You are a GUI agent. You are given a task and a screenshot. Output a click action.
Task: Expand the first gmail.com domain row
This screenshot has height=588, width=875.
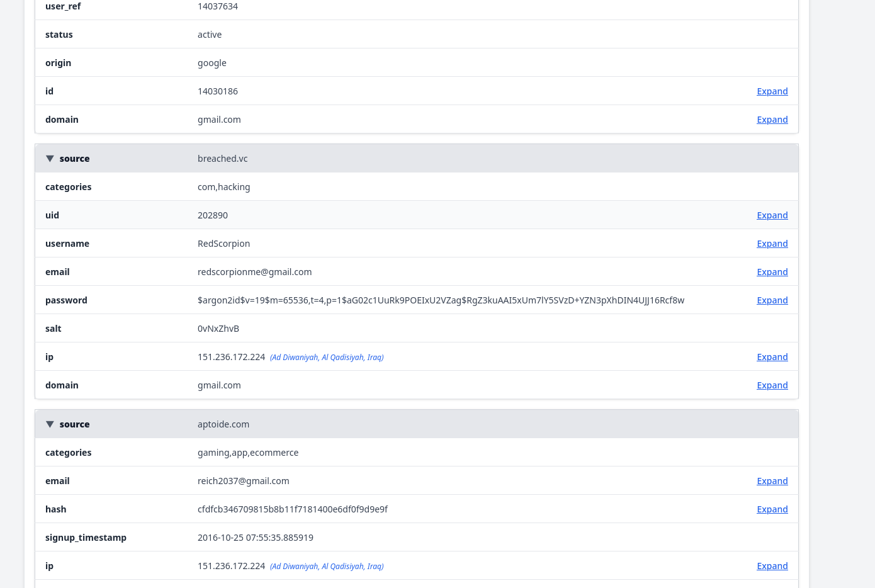coord(772,120)
